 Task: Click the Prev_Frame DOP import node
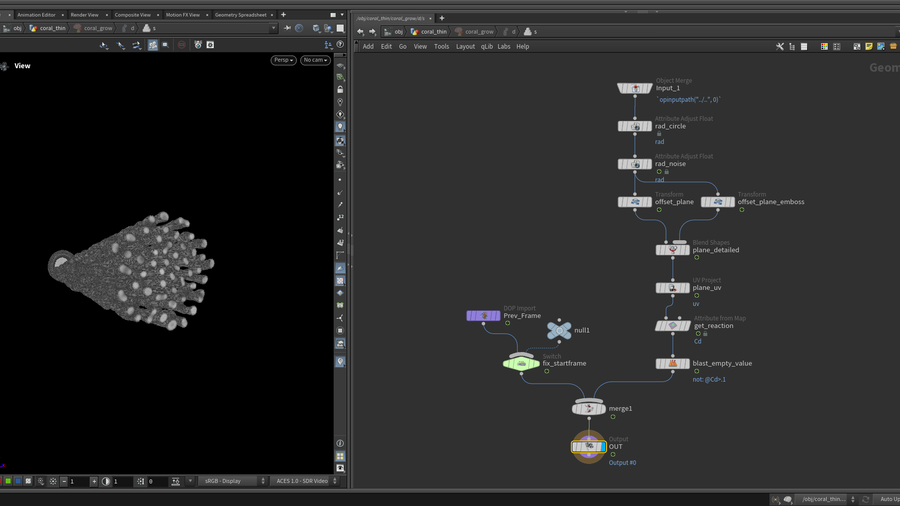click(483, 316)
